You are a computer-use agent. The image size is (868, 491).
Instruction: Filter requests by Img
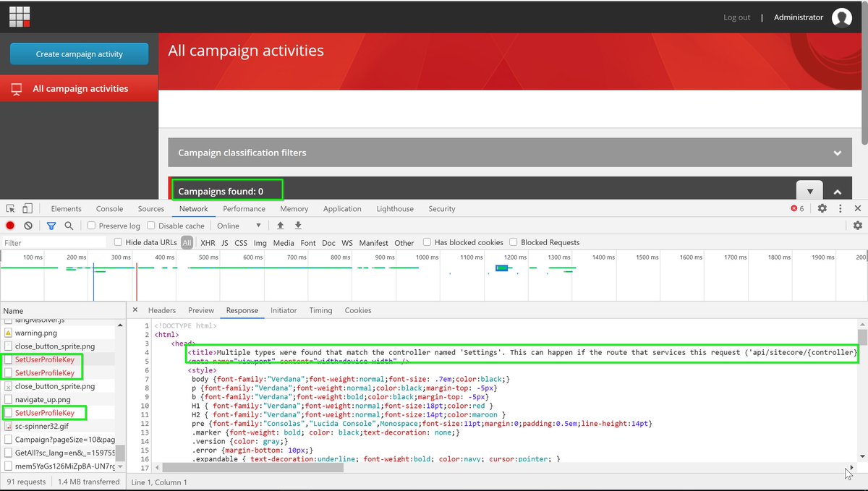[x=260, y=243]
